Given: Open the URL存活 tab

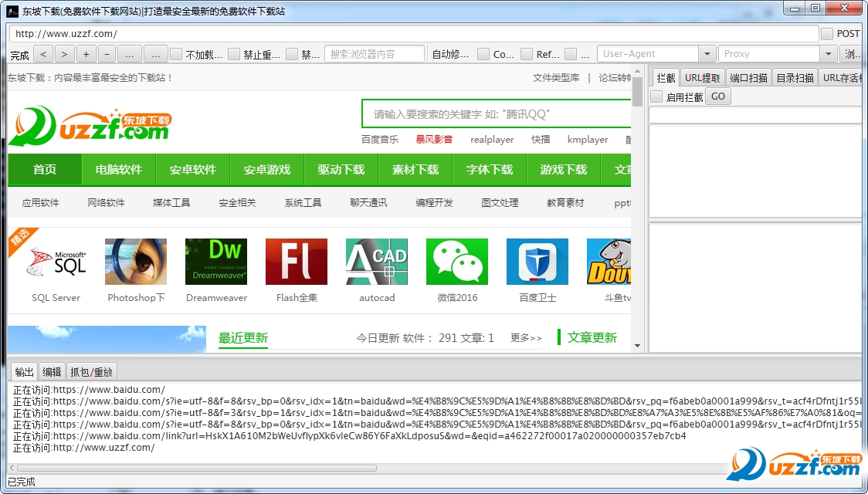Looking at the screenshot, I should point(842,77).
